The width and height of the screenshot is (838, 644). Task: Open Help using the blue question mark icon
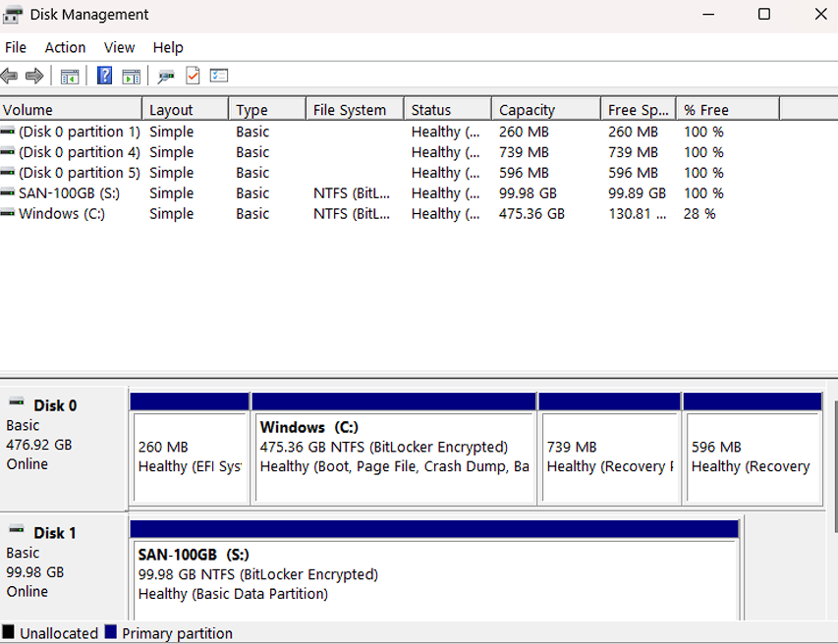[104, 76]
